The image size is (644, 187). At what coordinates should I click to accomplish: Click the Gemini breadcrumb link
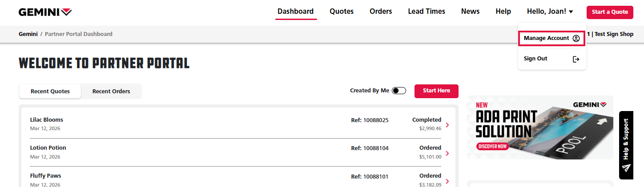point(28,34)
